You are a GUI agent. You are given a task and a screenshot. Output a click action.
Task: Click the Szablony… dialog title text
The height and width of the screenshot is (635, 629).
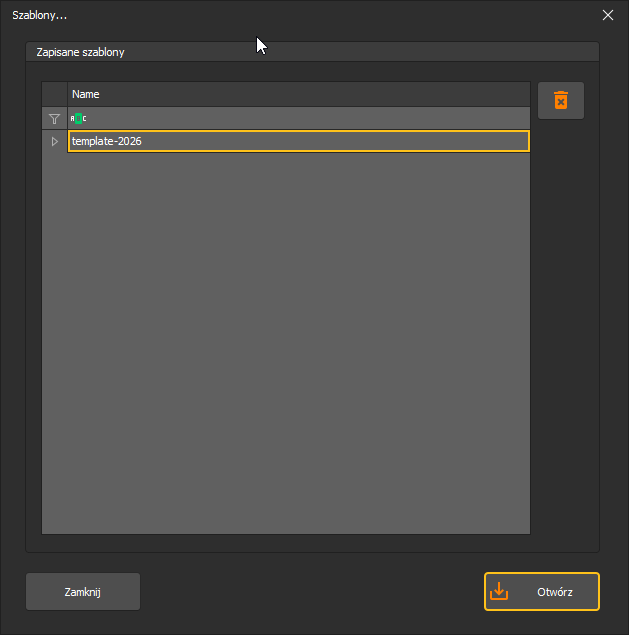pyautogui.click(x=40, y=15)
